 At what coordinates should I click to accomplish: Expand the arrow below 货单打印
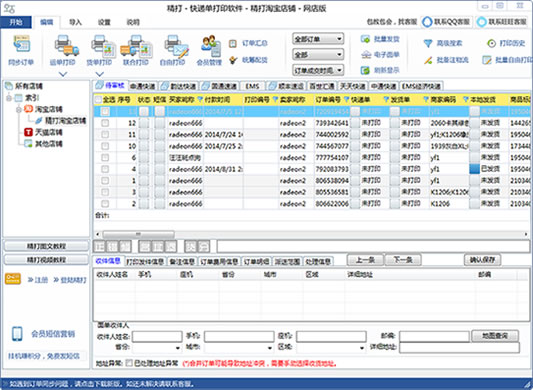pyautogui.click(x=99, y=74)
